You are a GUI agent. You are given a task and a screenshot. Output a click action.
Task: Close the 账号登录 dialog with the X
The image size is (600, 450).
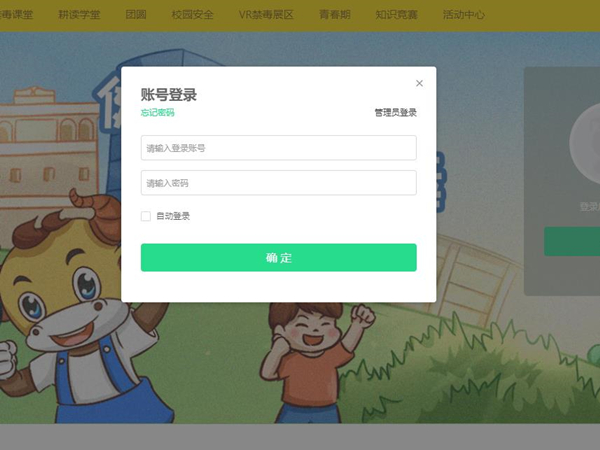419,83
